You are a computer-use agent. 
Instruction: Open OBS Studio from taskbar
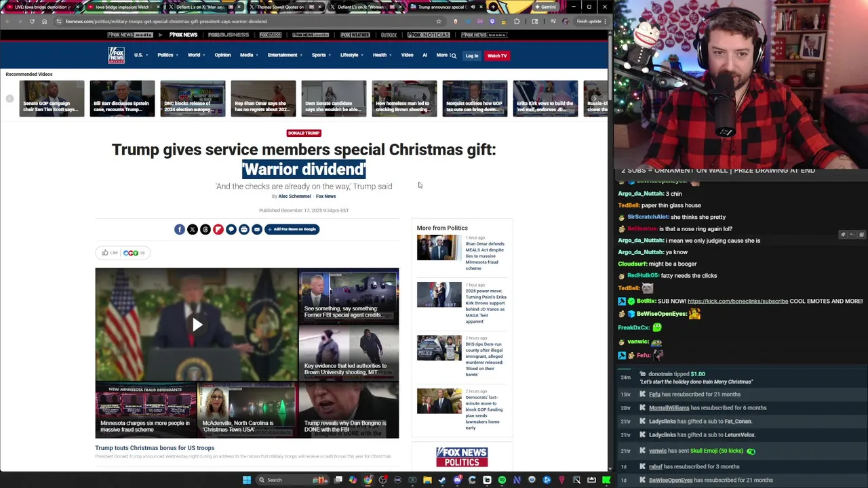click(382, 480)
